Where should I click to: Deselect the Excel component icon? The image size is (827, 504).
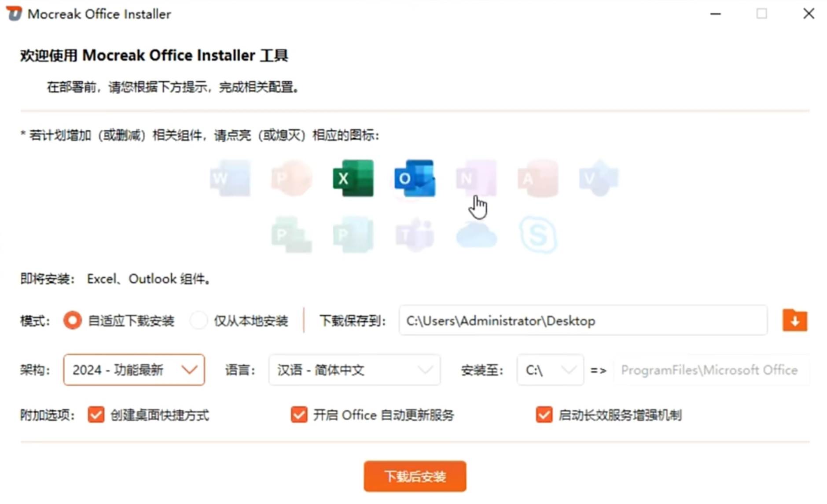pyautogui.click(x=353, y=178)
